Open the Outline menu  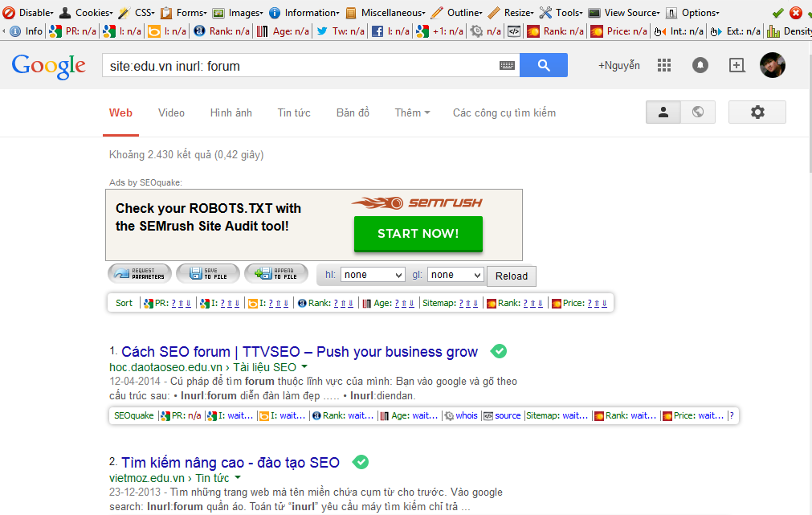pos(457,12)
